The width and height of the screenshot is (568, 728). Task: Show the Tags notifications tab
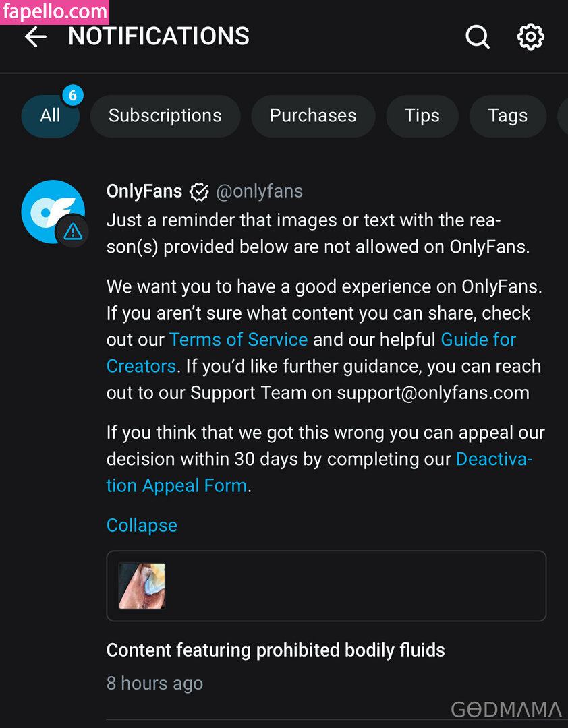[507, 116]
